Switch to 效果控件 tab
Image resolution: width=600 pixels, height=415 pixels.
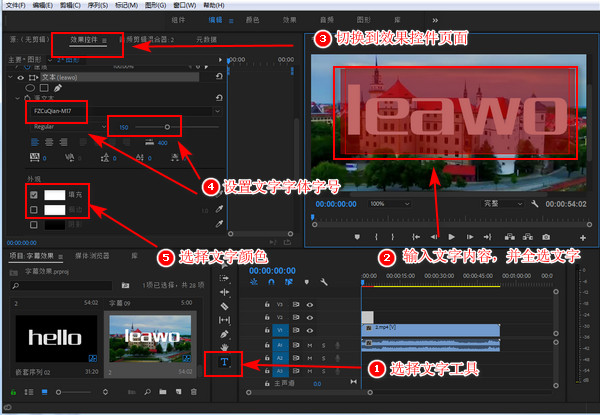tap(84, 40)
